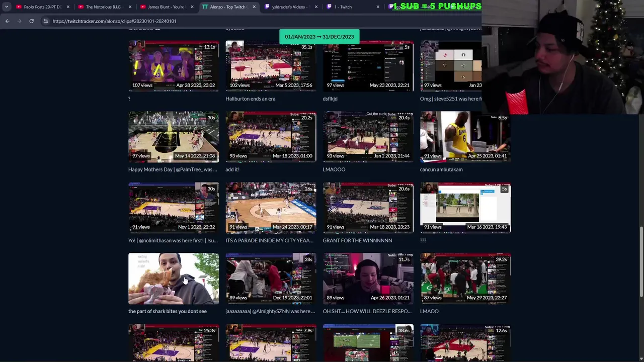Open the Omg steve5251 was here clip title

click(450, 99)
